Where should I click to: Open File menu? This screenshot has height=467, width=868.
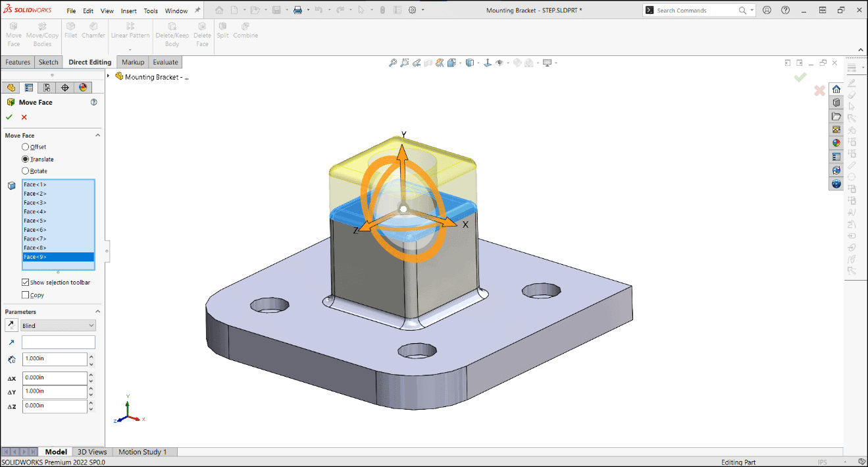coord(71,11)
